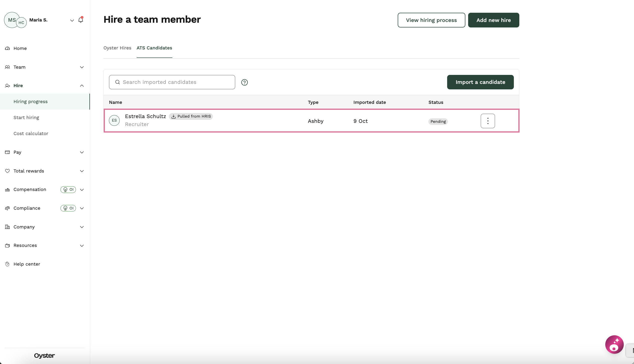Image resolution: width=634 pixels, height=364 pixels.
Task: Click the HC company avatar badge
Action: [x=21, y=22]
